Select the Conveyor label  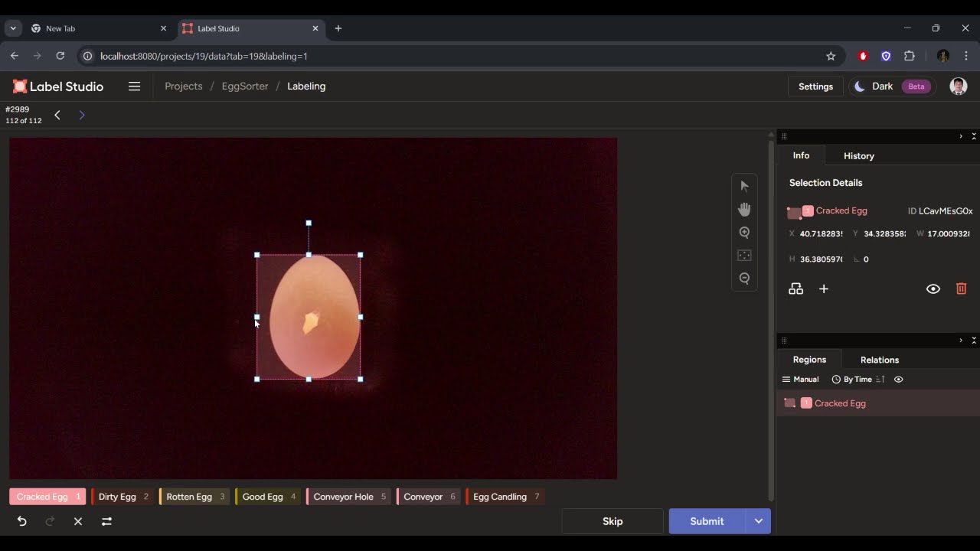coord(427,497)
